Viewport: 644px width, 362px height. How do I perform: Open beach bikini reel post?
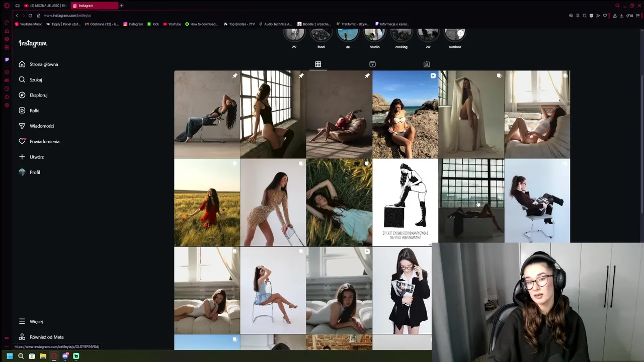click(x=405, y=114)
